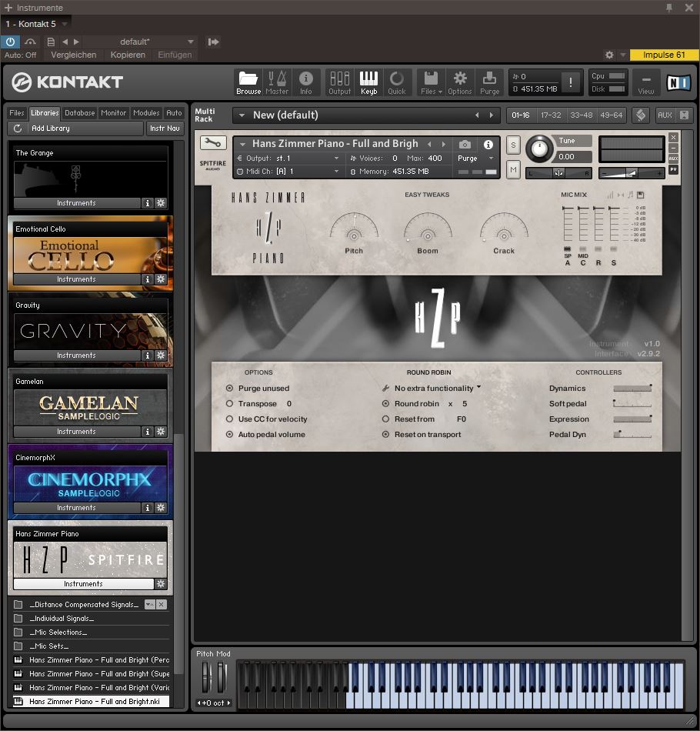Image resolution: width=700 pixels, height=731 pixels.
Task: Open Emotional Cello library settings gear
Action: pyautogui.click(x=161, y=279)
